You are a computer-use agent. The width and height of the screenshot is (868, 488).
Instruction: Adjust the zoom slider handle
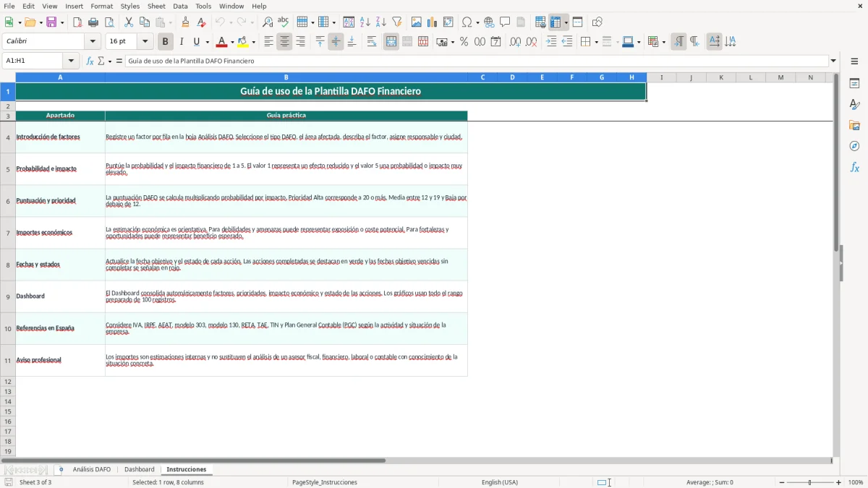[810, 482]
